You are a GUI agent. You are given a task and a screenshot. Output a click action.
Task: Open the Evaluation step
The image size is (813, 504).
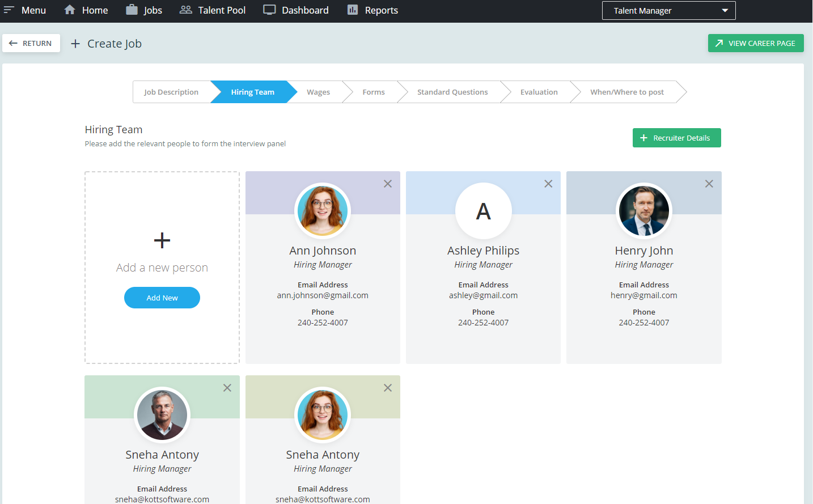click(539, 92)
